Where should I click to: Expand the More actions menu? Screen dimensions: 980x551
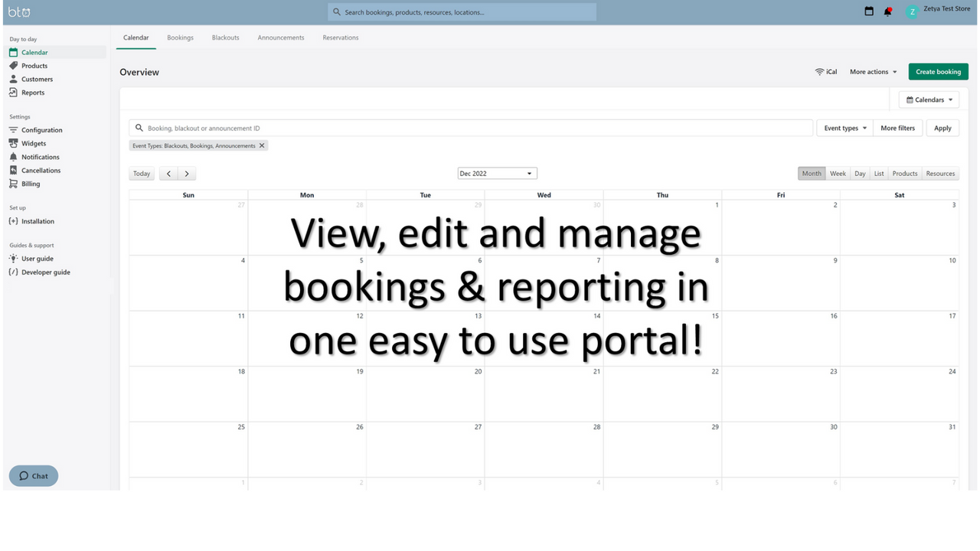pyautogui.click(x=873, y=72)
